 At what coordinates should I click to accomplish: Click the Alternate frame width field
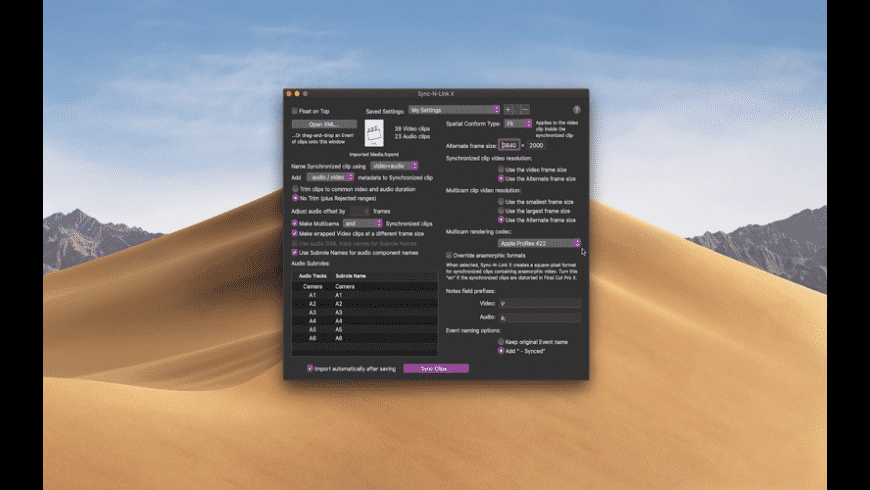coord(509,145)
